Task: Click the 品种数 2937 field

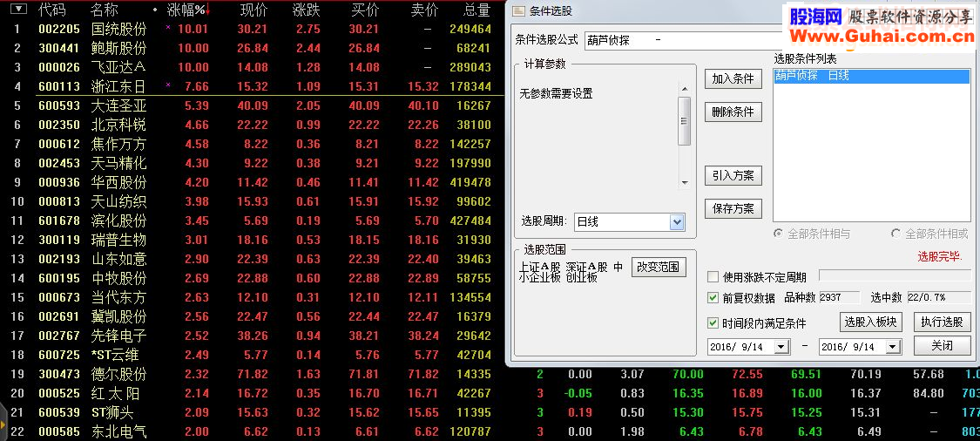Action: pyautogui.click(x=840, y=298)
